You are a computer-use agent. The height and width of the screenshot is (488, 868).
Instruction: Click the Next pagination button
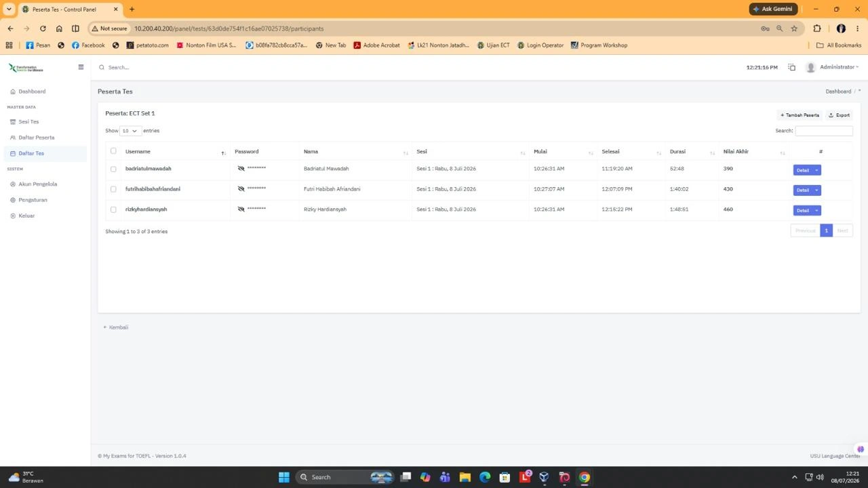tap(842, 231)
